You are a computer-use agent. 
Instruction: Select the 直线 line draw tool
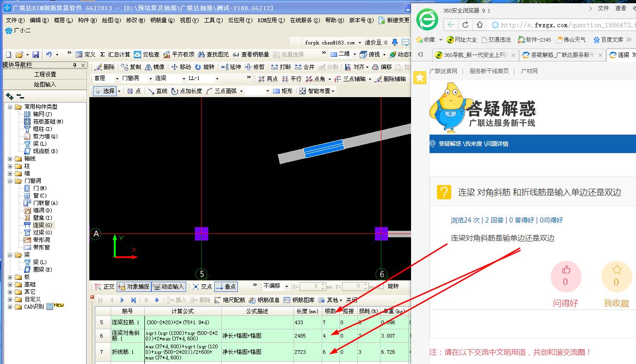[158, 91]
